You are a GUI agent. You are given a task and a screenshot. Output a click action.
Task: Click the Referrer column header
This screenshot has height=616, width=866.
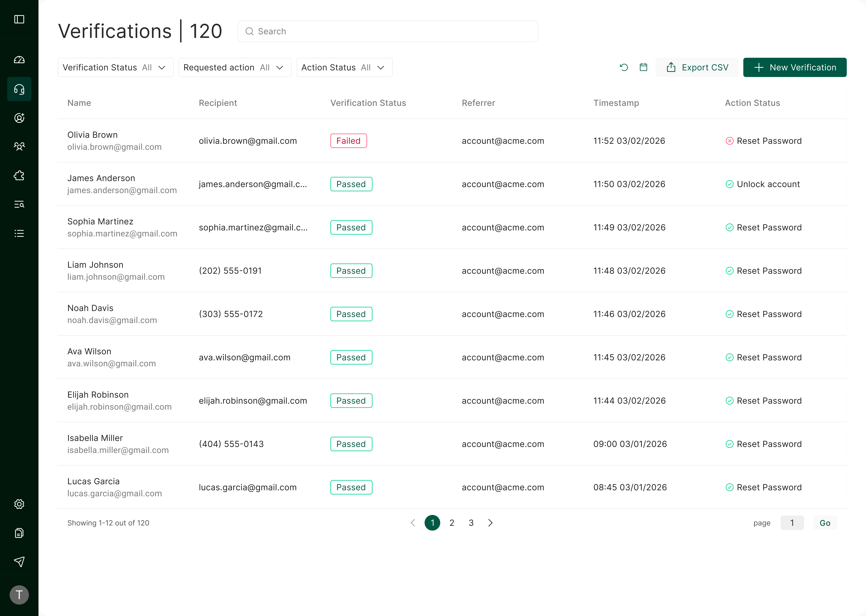[479, 103]
